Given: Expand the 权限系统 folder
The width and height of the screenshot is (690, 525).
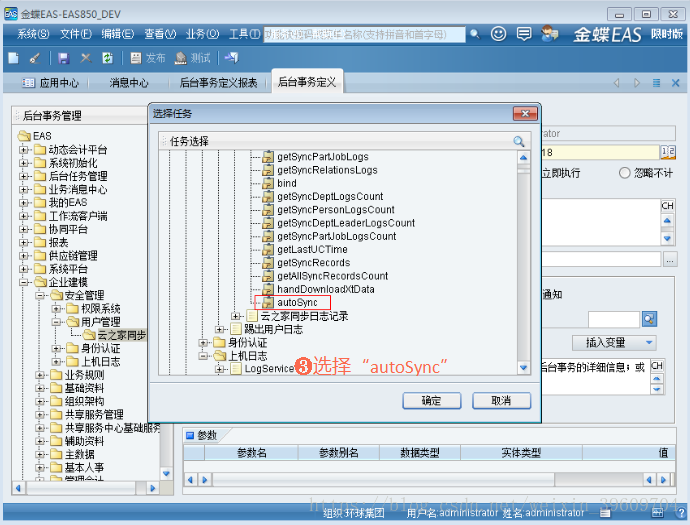Looking at the screenshot, I should pyautogui.click(x=55, y=308).
